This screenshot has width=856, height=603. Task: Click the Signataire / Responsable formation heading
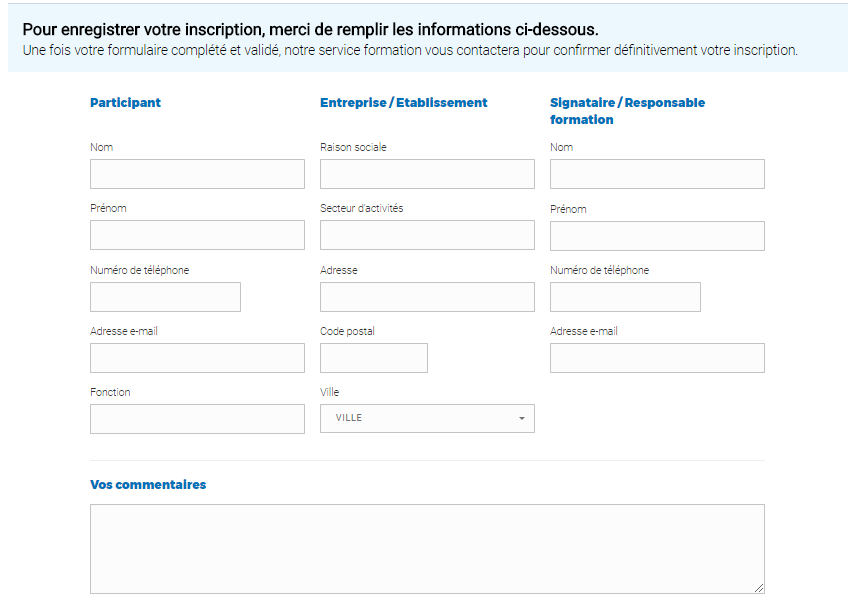coord(628,111)
